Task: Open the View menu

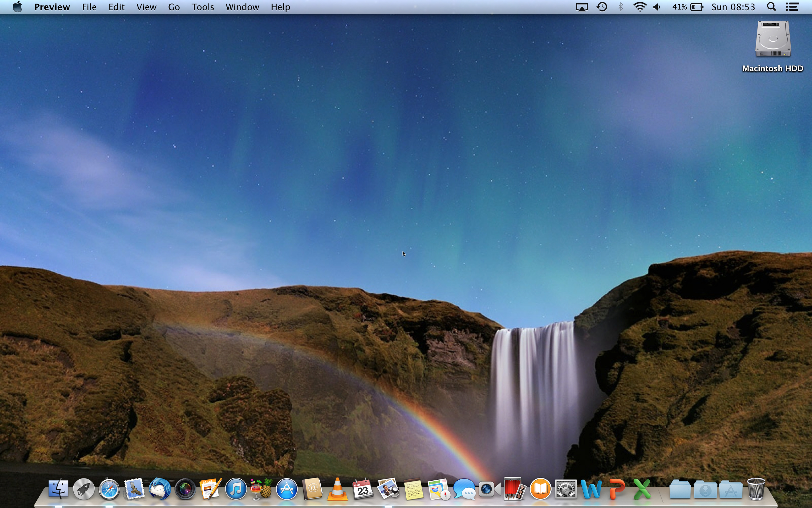Action: (x=146, y=7)
